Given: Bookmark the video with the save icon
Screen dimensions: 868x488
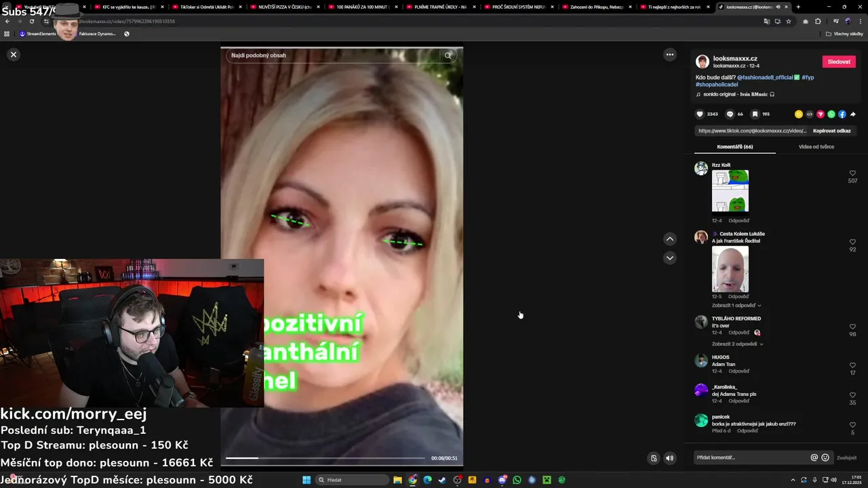Looking at the screenshot, I should click(755, 114).
